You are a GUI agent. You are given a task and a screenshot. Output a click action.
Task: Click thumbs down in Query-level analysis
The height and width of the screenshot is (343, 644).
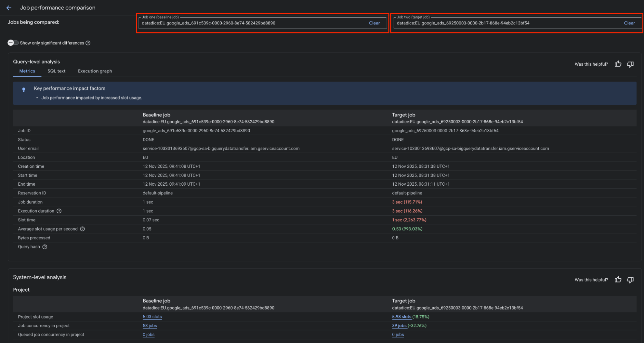(630, 64)
